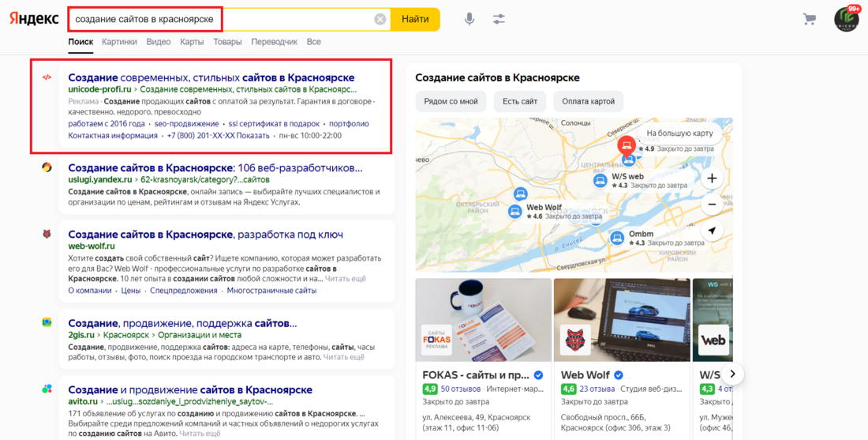Zoom out on the map

click(x=712, y=205)
